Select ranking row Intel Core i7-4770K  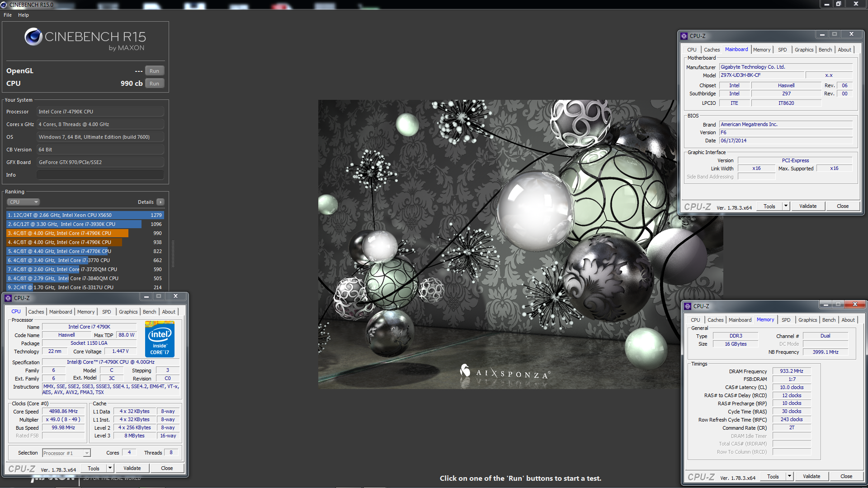click(x=85, y=251)
